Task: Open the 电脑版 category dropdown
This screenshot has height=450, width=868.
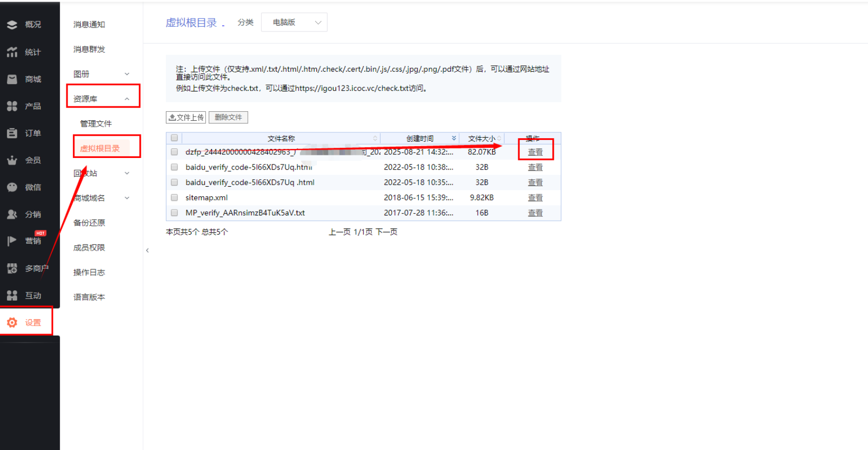Action: tap(294, 22)
